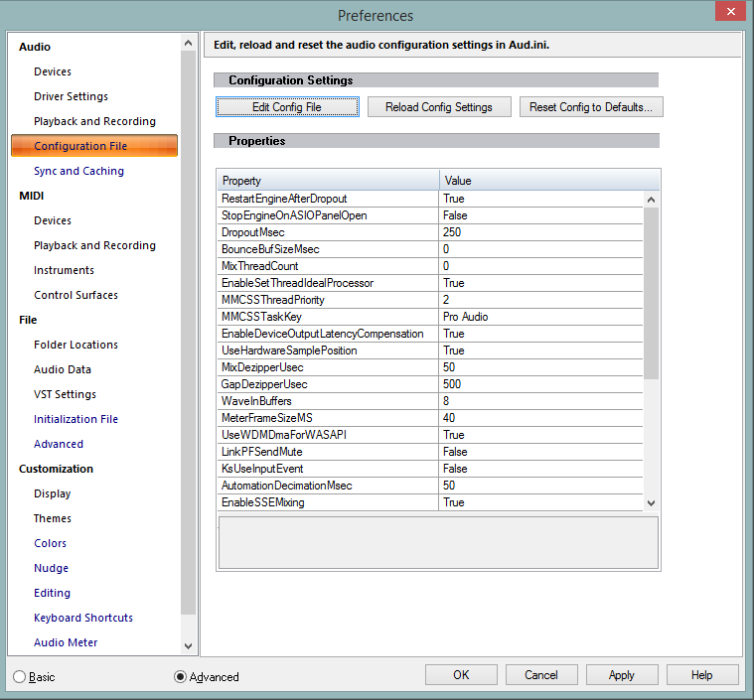
Task: Click the Apply button
Action: (x=621, y=675)
